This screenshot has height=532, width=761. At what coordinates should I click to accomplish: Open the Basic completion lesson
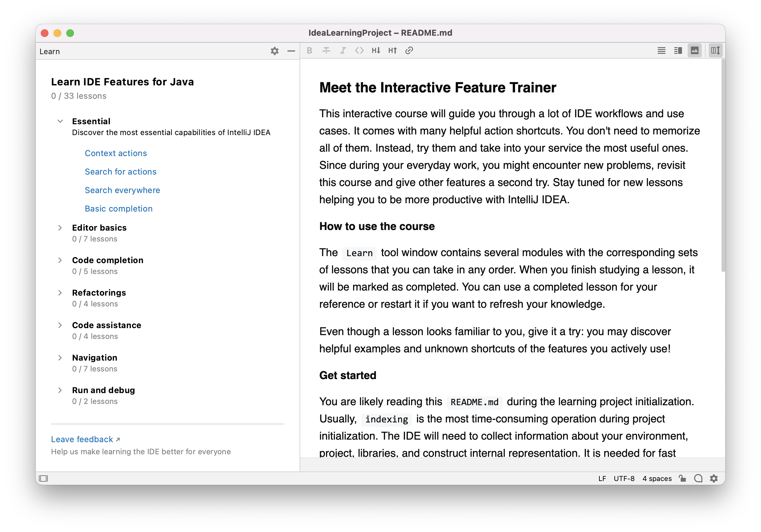tap(119, 209)
